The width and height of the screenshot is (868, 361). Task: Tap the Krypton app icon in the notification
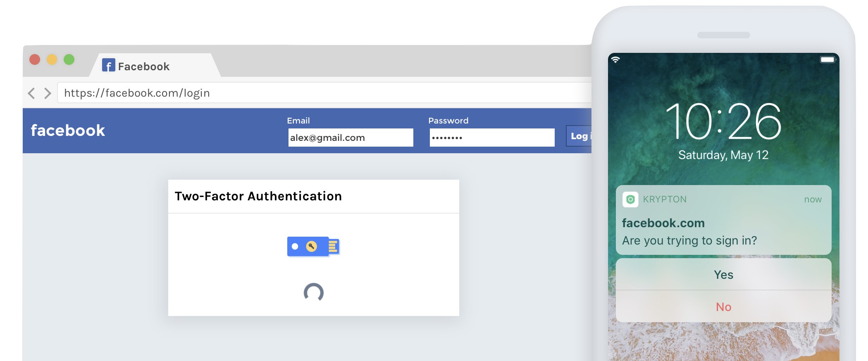pos(630,199)
